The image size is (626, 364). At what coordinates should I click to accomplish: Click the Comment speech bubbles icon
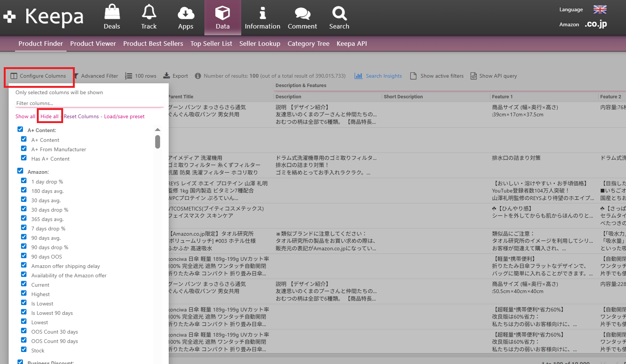(302, 14)
